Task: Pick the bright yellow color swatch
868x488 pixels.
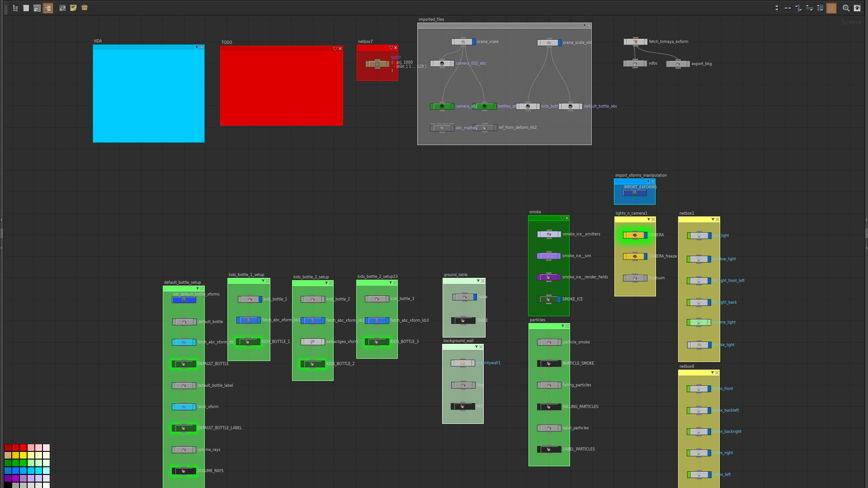Action: pos(23,455)
